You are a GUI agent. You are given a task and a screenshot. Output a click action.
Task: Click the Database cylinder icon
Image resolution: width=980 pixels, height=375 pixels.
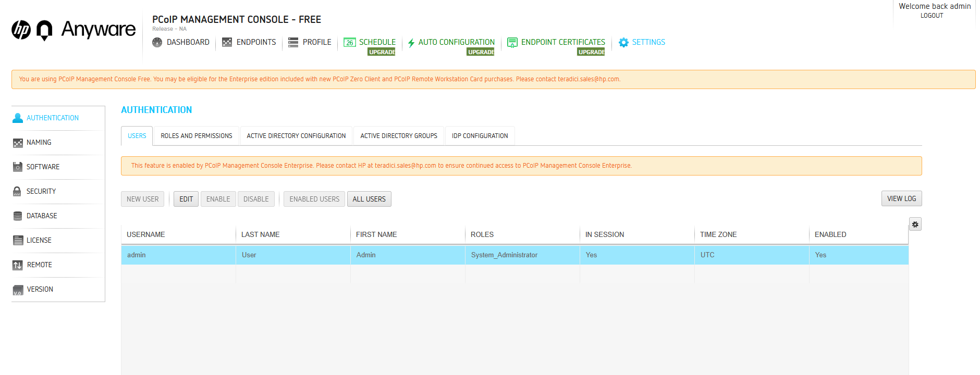18,216
